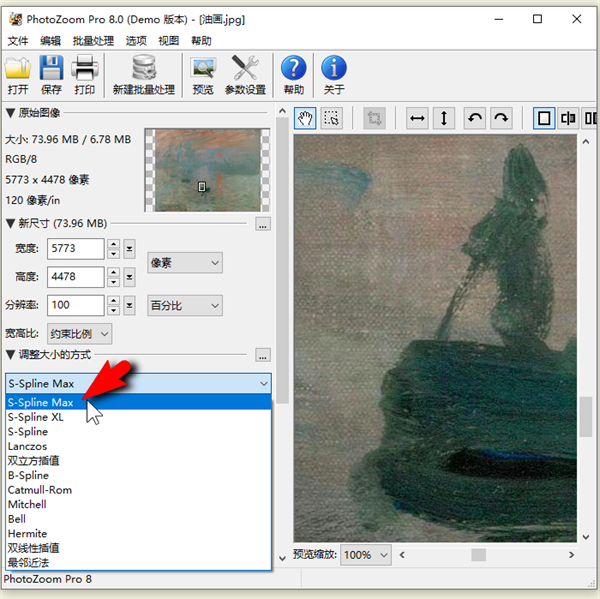The width and height of the screenshot is (600, 599).
Task: Click the 分辨率 input field
Action: click(75, 305)
